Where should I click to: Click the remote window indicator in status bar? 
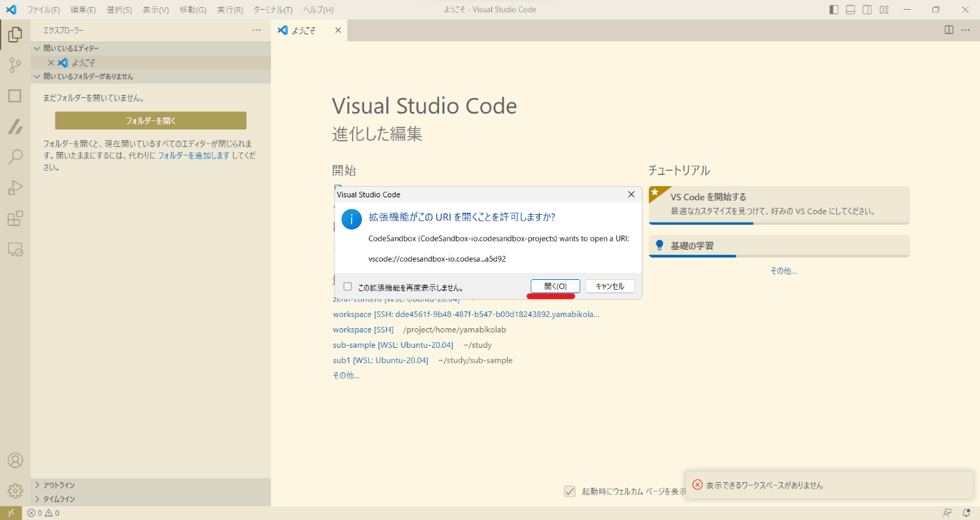pos(10,513)
